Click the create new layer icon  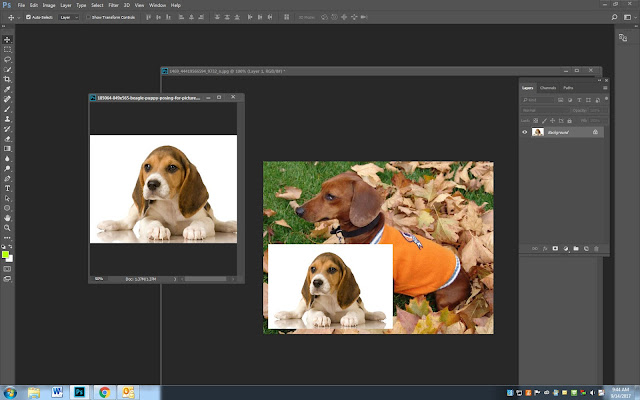tap(587, 248)
